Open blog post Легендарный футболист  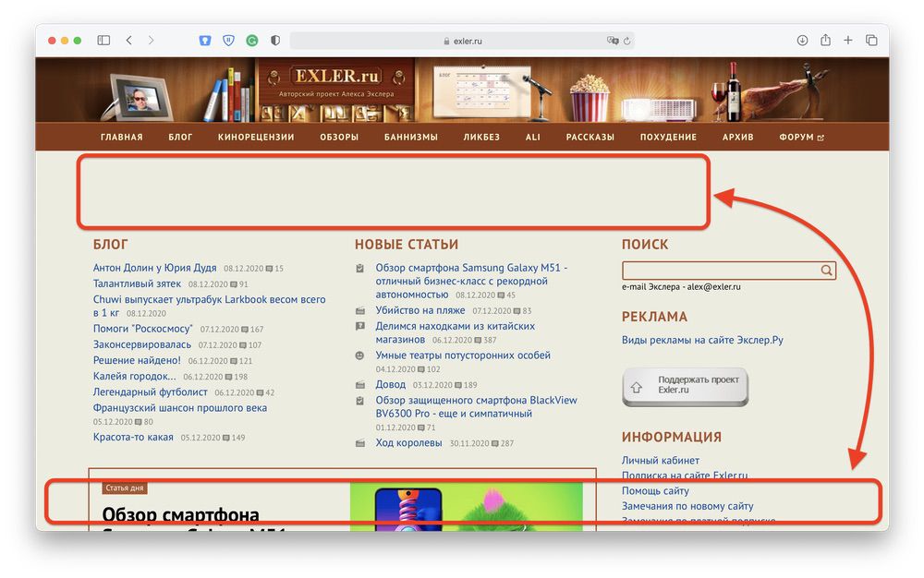coord(151,392)
